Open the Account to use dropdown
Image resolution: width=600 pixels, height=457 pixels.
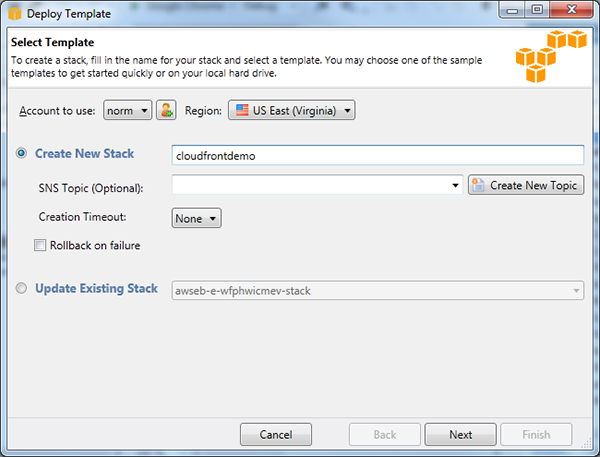coord(127,110)
